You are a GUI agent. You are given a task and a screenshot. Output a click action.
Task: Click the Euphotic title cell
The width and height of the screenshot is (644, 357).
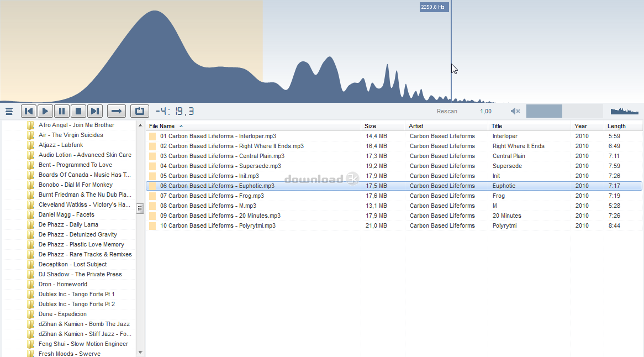point(504,186)
